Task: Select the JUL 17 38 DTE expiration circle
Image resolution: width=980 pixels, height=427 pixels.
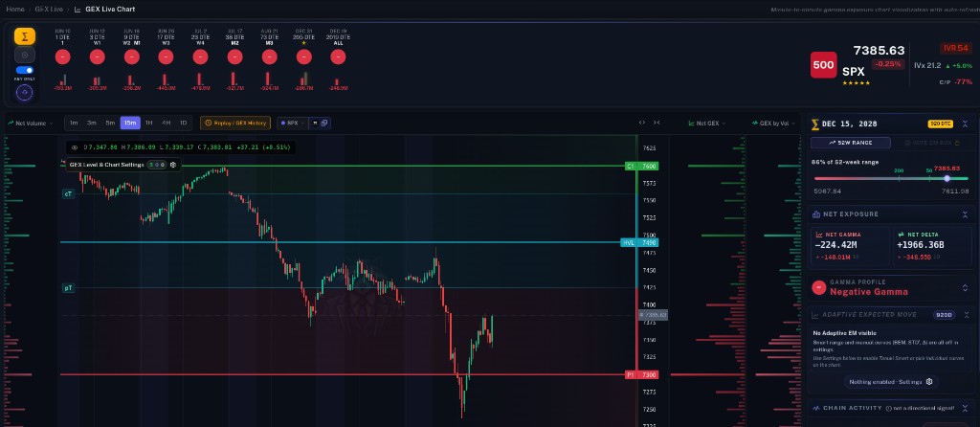Action: pos(235,56)
